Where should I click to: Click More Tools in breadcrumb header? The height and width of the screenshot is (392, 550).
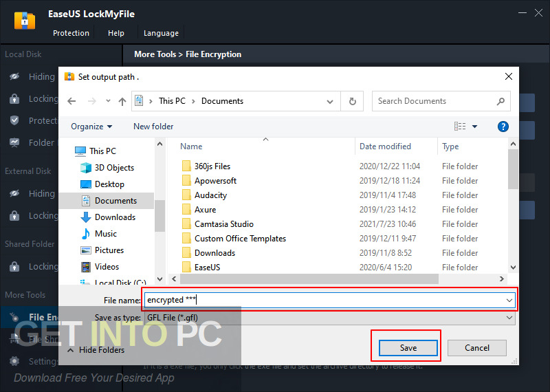tap(155, 54)
